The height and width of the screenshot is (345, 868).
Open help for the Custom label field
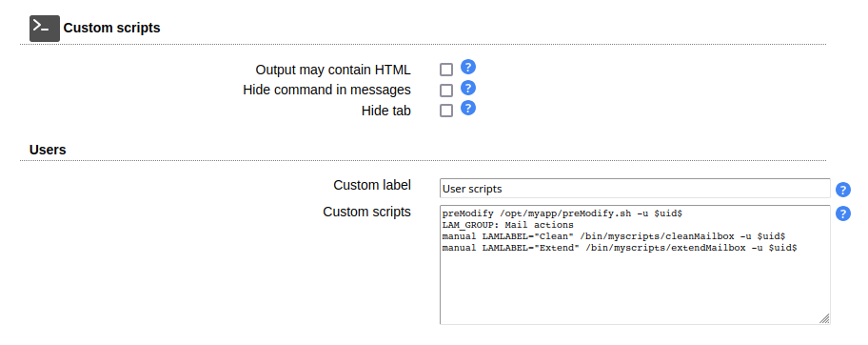tap(842, 191)
